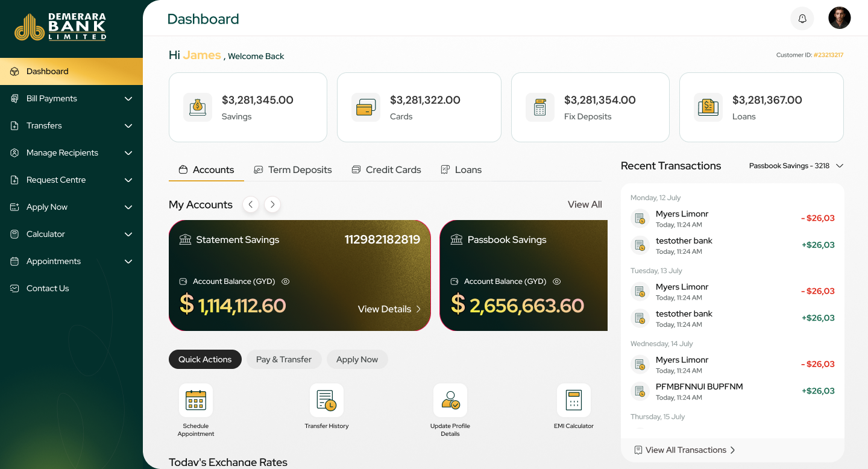Open notifications bell icon

pos(802,19)
